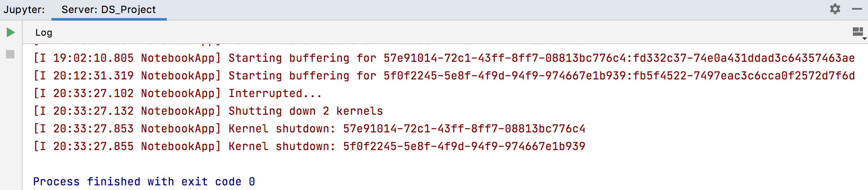Select the Server: DS_Project tab
The image size is (868, 190).
click(109, 10)
